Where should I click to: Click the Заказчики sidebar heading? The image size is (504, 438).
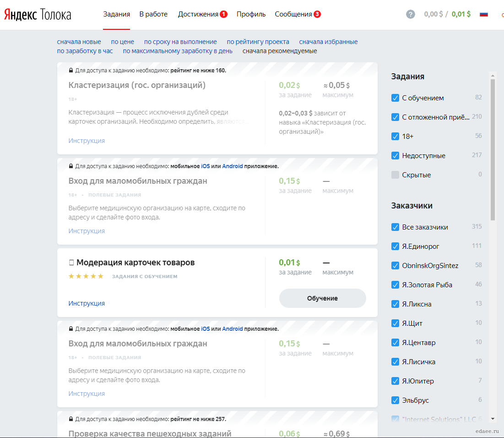(x=412, y=206)
